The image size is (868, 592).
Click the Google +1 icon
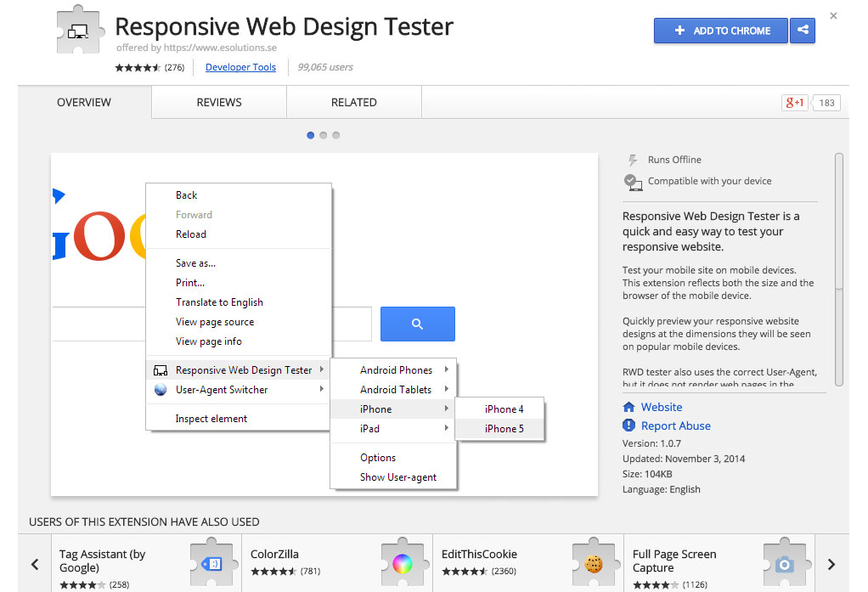pyautogui.click(x=795, y=103)
